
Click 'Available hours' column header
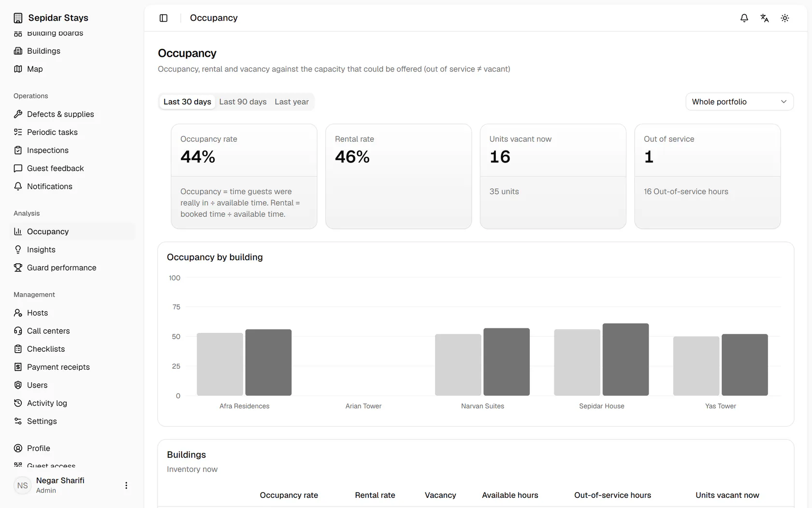click(x=510, y=495)
